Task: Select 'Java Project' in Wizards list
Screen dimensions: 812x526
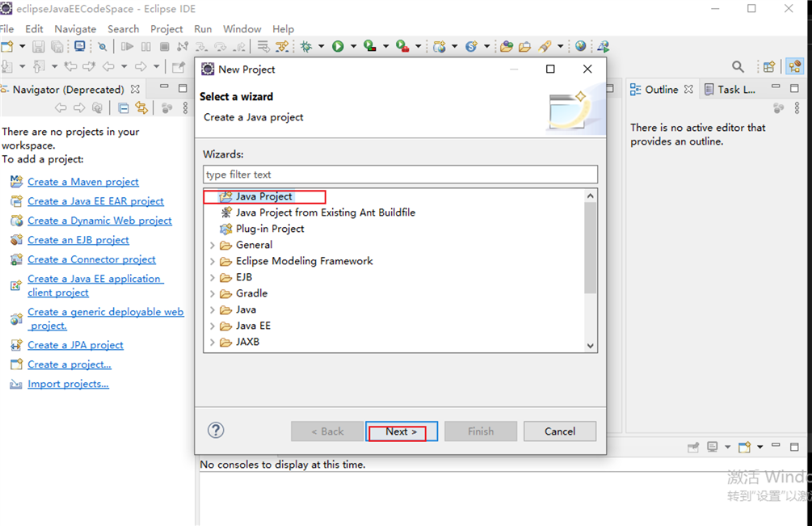Action: (264, 196)
